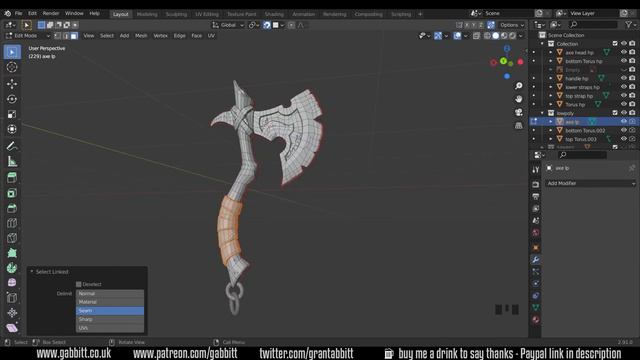Switch to solid viewport shading
640x360 pixels.
click(496, 36)
